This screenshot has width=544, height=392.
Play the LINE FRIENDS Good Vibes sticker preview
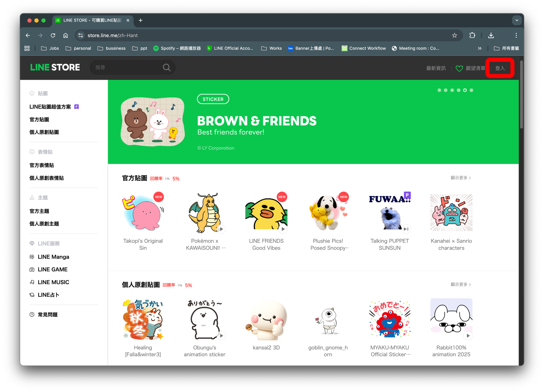click(x=283, y=229)
